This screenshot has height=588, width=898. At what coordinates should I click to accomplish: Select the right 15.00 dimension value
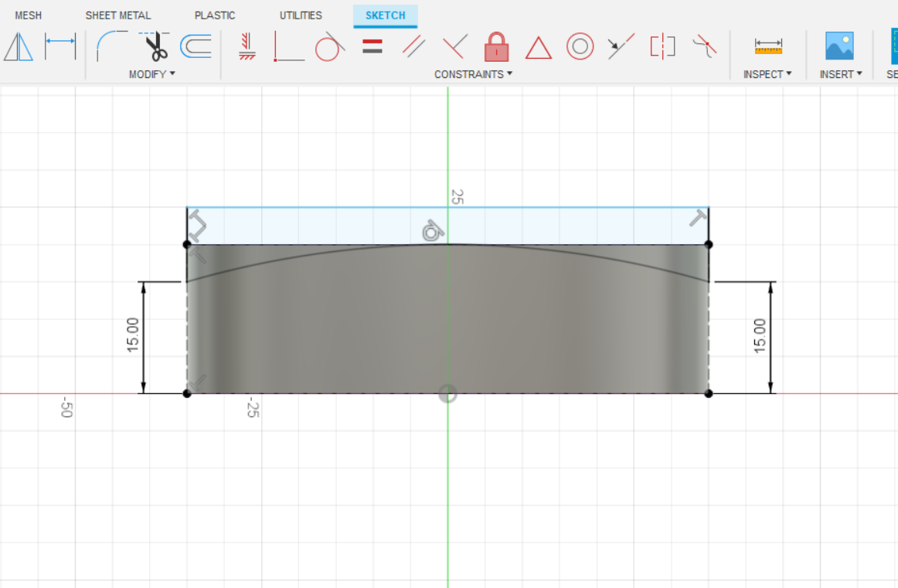760,335
